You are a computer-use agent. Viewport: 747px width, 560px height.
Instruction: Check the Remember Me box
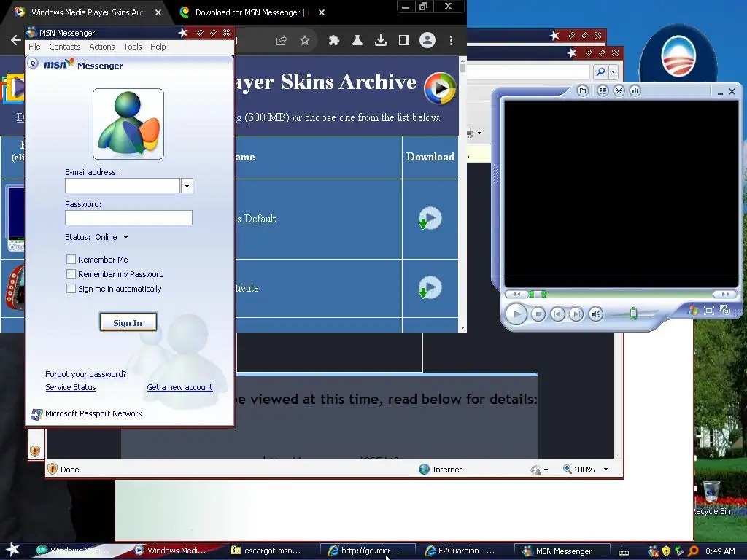pyautogui.click(x=71, y=259)
